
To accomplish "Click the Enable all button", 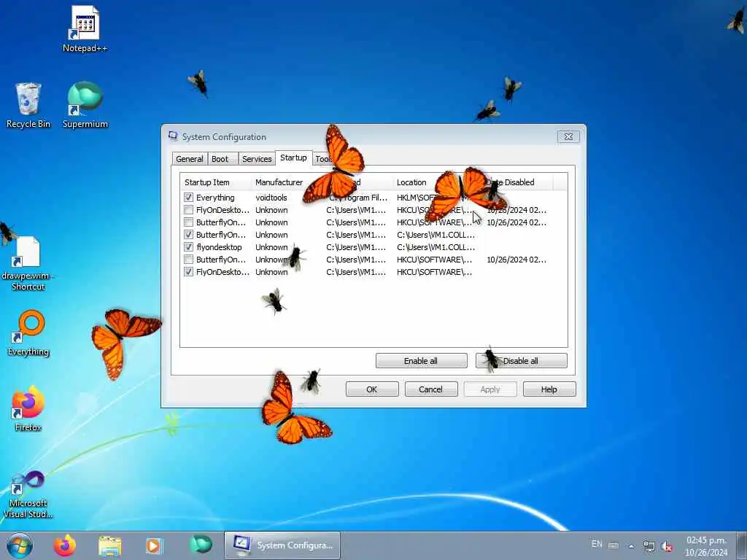I will (421, 361).
